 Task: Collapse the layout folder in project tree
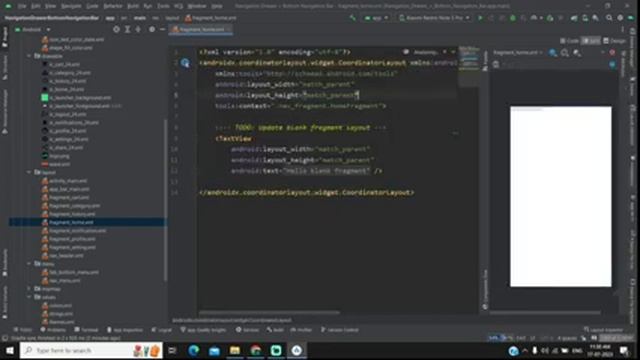pos(29,172)
